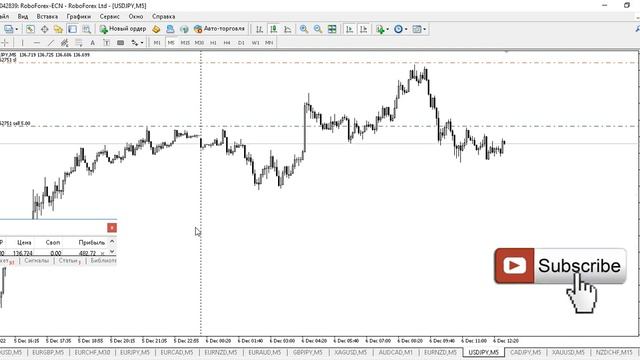640x360 pixels.
Task: Toggle chart shift icon
Action: click(x=363, y=29)
